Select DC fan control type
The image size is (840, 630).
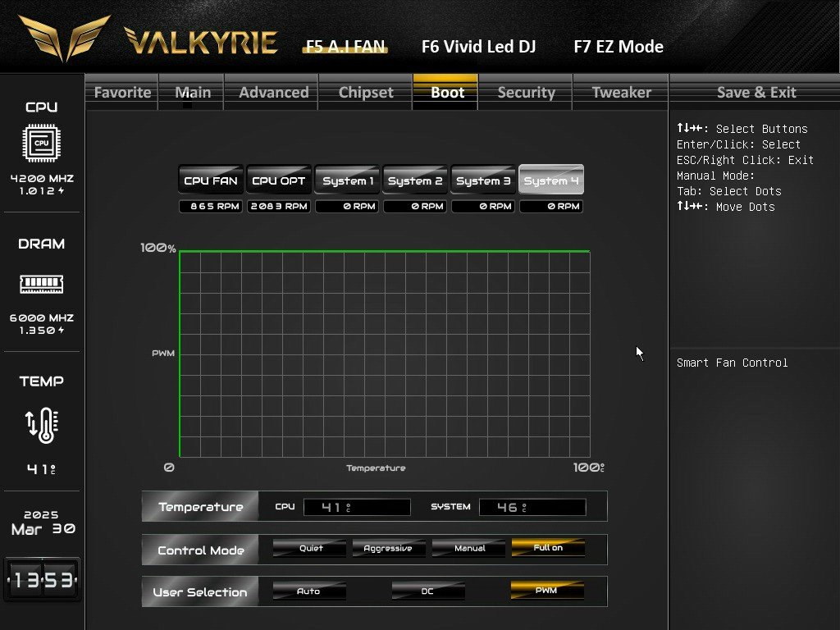pyautogui.click(x=427, y=591)
